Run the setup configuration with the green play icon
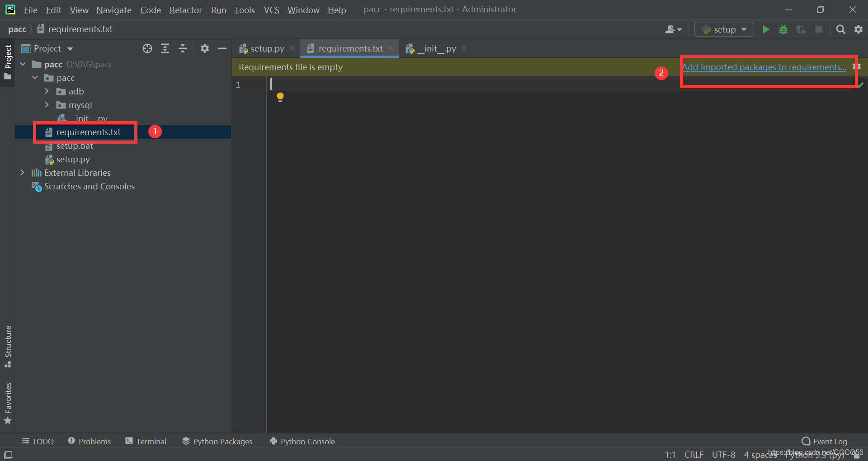This screenshot has height=461, width=868. (766, 29)
